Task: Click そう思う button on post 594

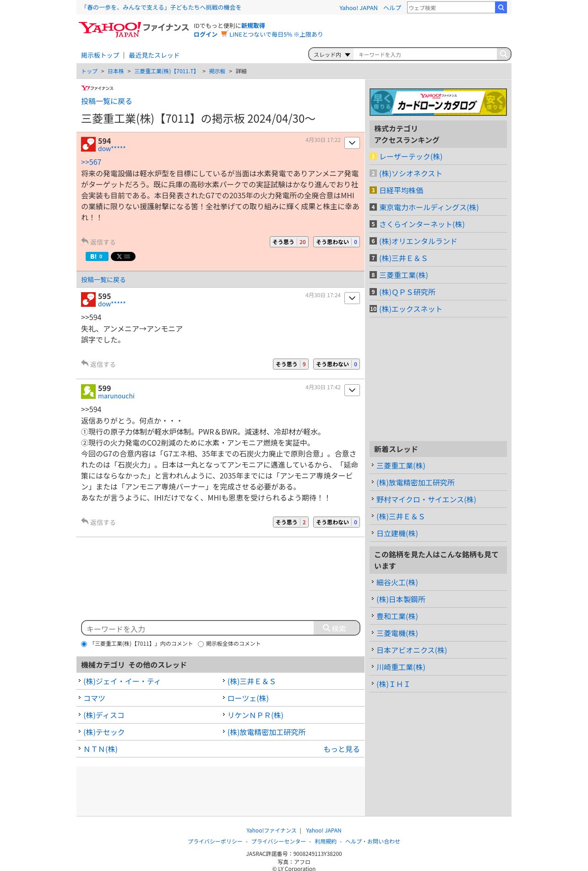Action: [x=289, y=242]
